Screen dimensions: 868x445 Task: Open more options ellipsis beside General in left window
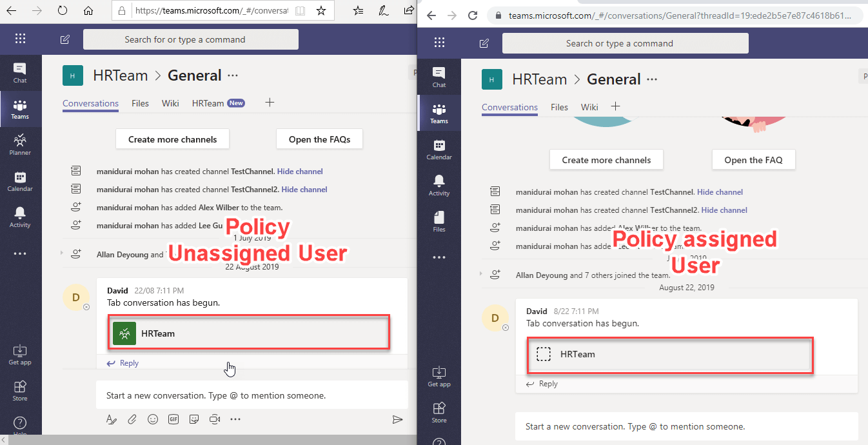tap(233, 75)
